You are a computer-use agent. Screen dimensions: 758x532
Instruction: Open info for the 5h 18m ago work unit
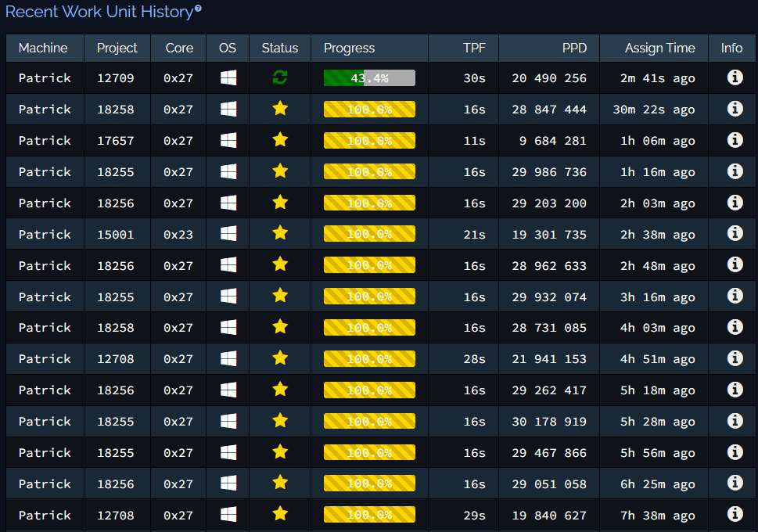735,390
